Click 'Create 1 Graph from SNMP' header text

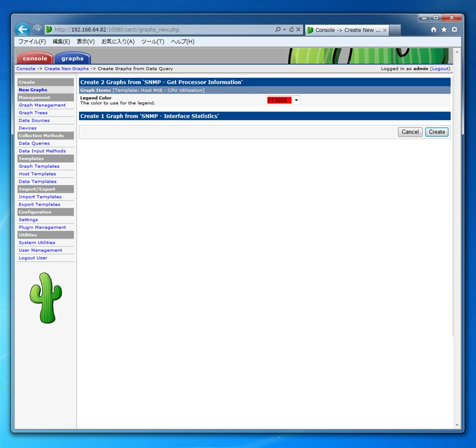149,116
